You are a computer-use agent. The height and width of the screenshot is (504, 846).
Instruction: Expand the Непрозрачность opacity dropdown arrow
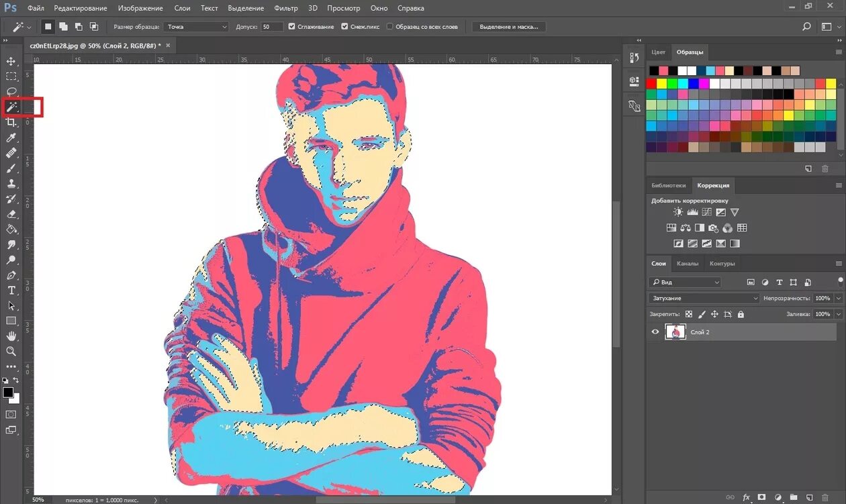[x=837, y=298]
